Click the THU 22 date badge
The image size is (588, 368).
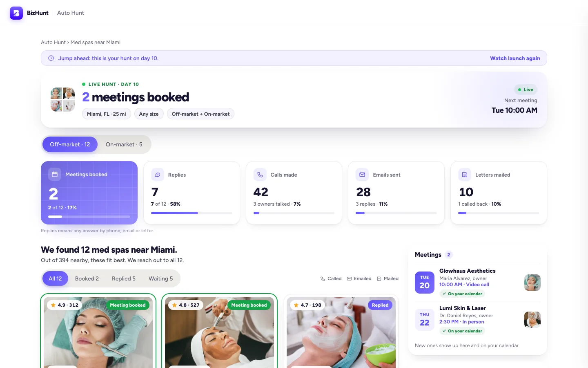point(425,320)
